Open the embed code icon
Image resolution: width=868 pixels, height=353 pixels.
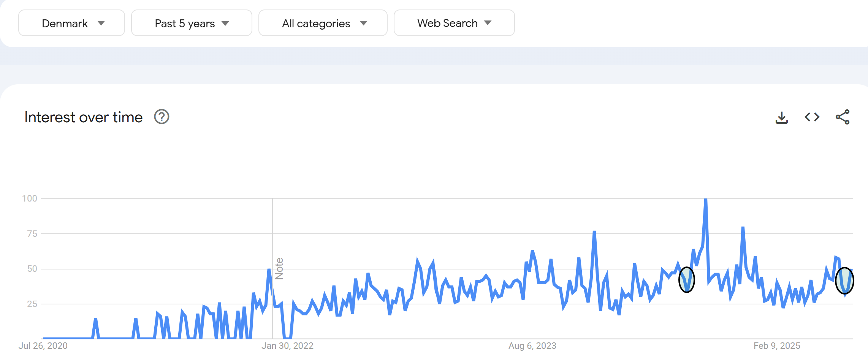click(x=812, y=117)
